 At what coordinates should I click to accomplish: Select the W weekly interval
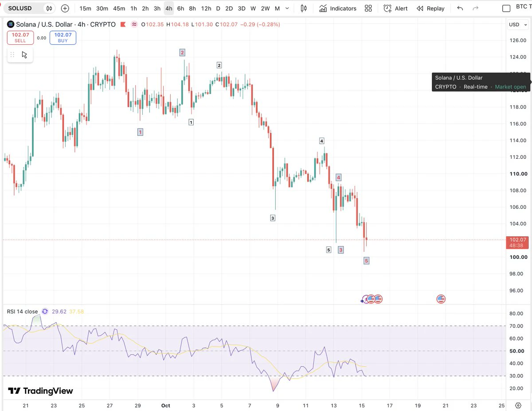253,8
